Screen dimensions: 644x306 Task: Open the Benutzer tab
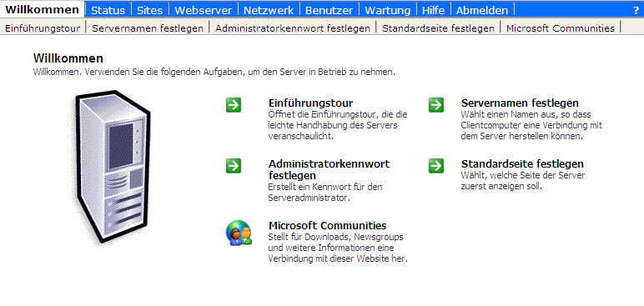point(329,10)
